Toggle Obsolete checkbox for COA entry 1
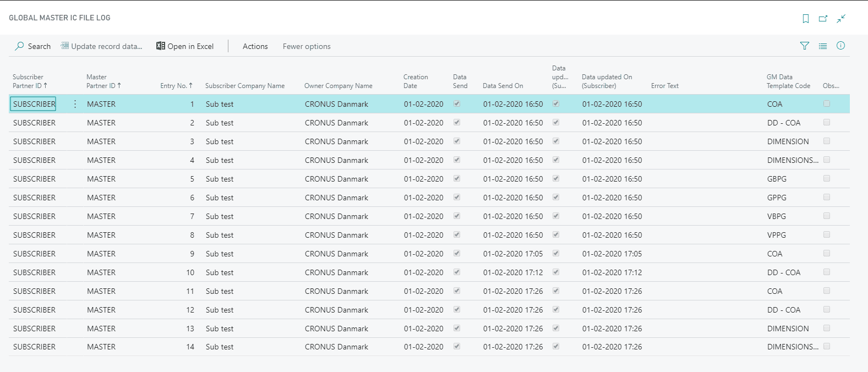 [x=827, y=103]
